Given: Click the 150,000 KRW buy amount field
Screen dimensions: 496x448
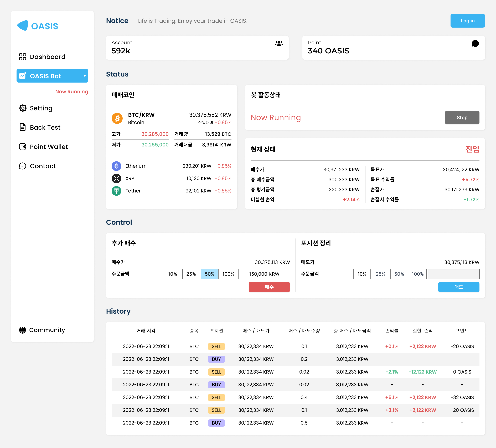Looking at the screenshot, I should click(x=264, y=274).
